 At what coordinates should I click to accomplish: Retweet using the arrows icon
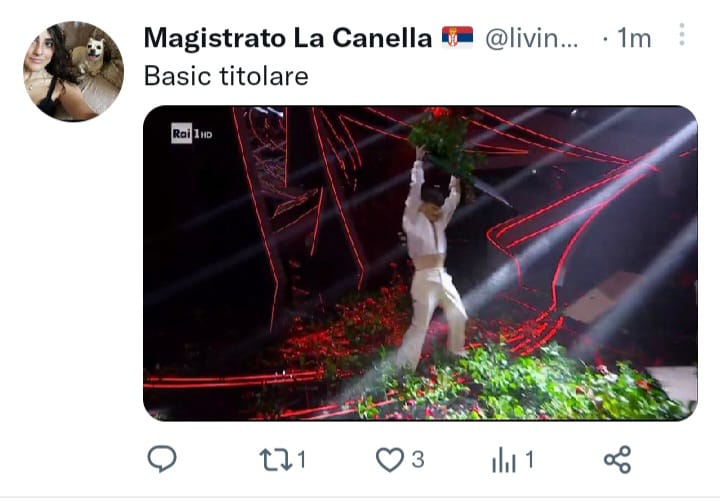[276, 460]
